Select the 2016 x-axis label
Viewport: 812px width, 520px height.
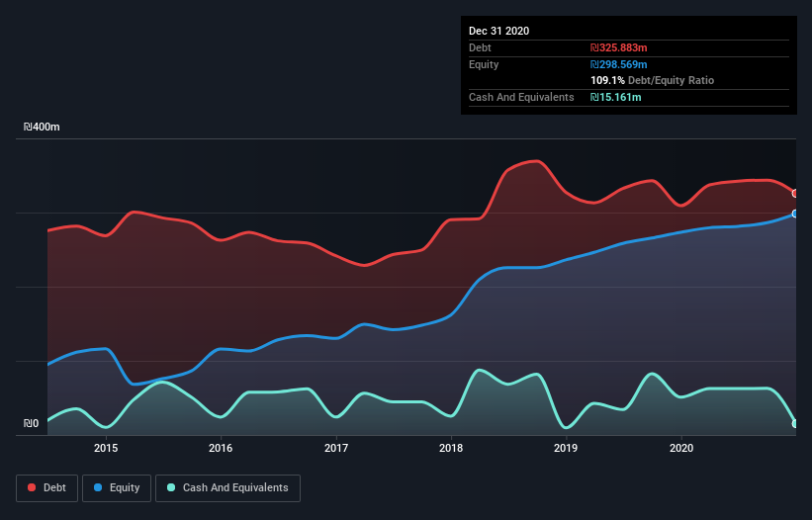(x=221, y=448)
